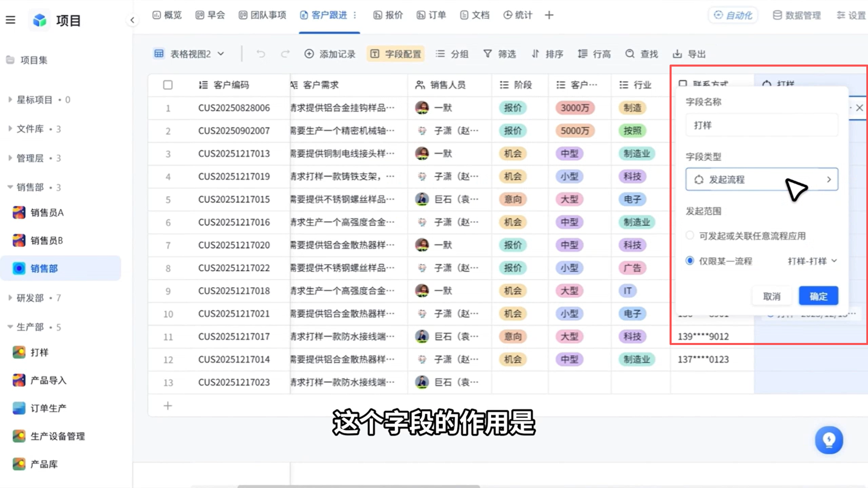Switch to the 团队事项 tab
Viewport: 868px width, 488px height.
click(263, 15)
